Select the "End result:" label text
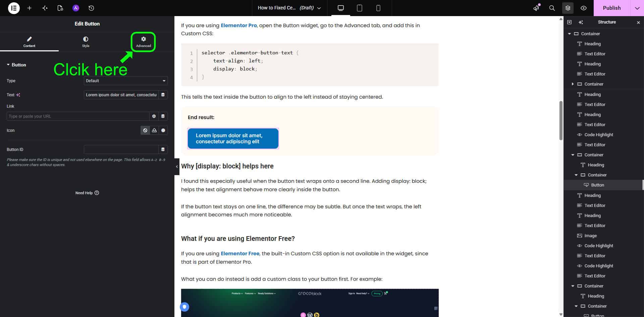The height and width of the screenshot is (317, 644). (x=201, y=117)
